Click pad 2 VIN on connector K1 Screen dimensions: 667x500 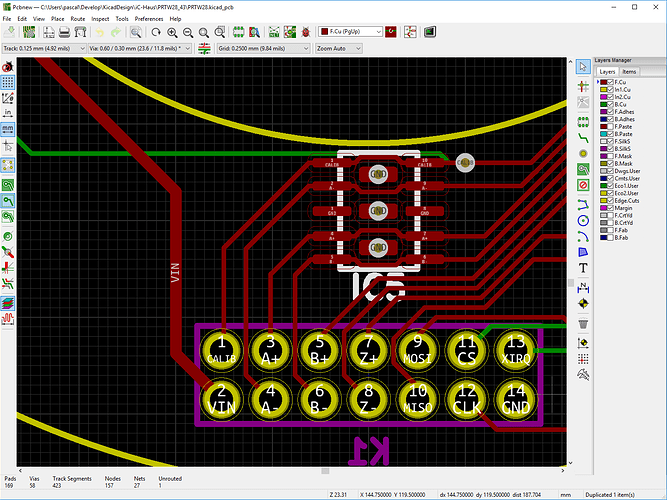point(221,400)
